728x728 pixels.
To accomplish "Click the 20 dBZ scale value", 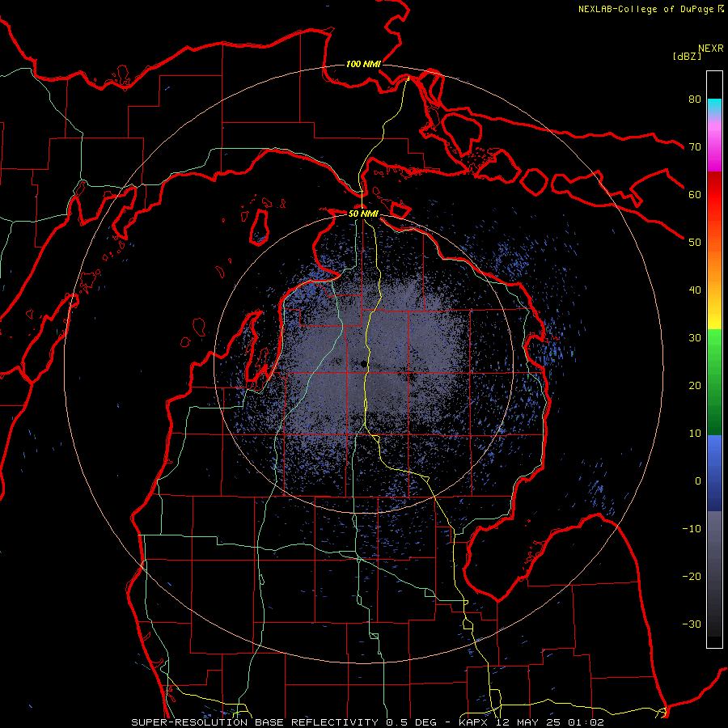I will [695, 385].
